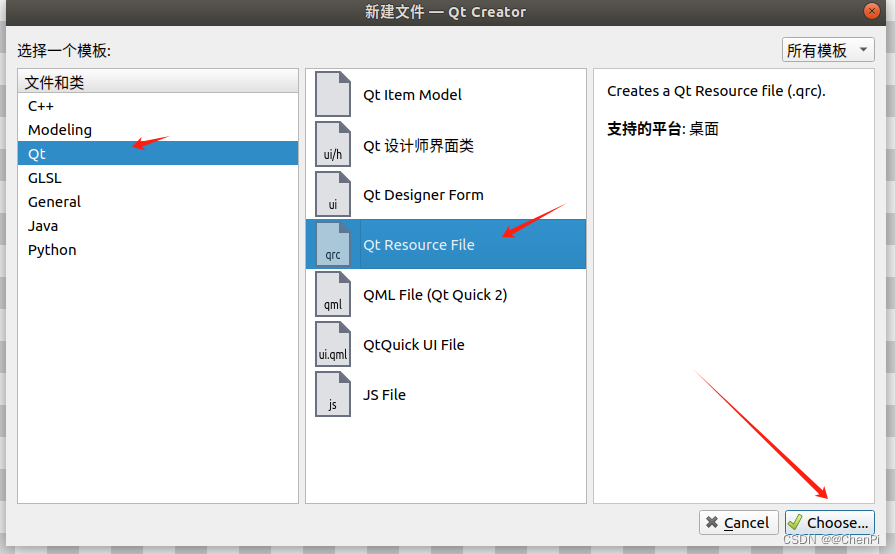The image size is (895, 554).
Task: Select Qt 设计师界面类 template
Action: coord(446,145)
